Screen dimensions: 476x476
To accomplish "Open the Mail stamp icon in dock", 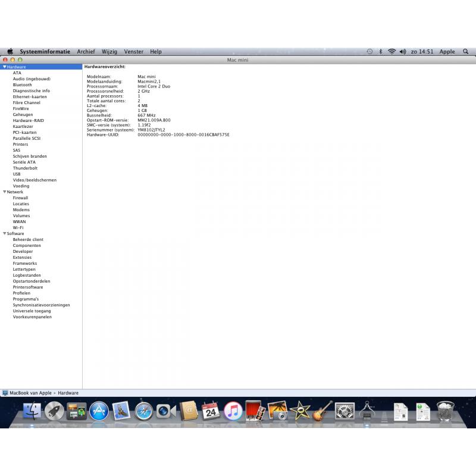I will (121, 411).
